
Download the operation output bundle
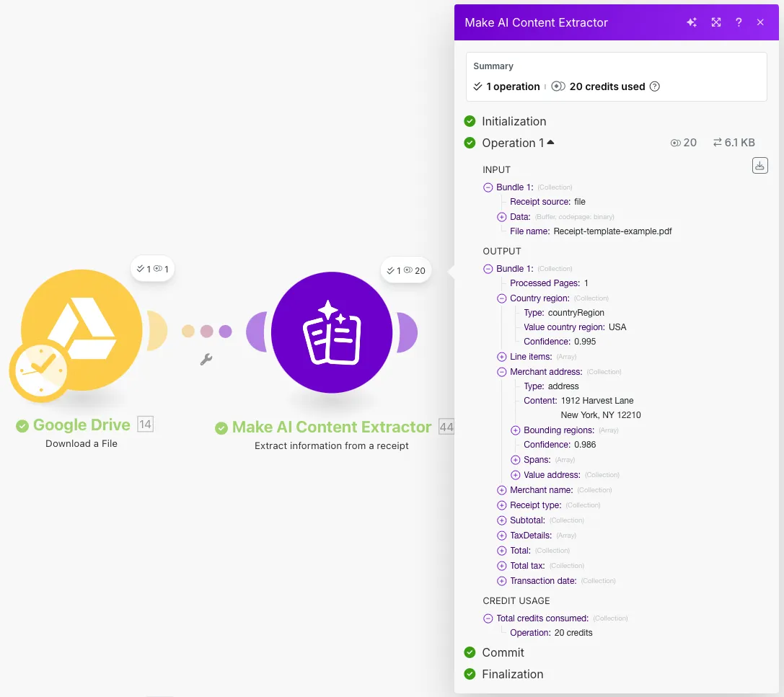[x=759, y=165]
